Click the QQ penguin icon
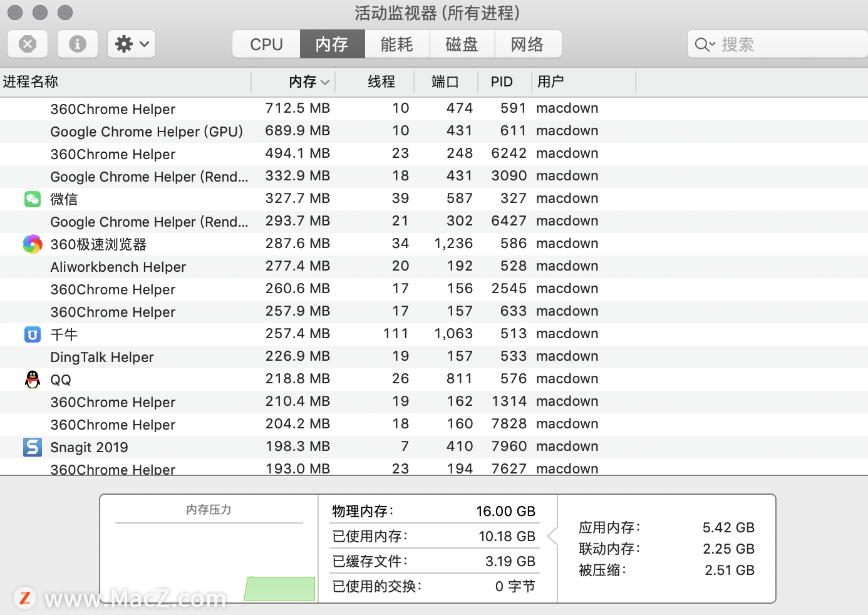868x615 pixels. coord(33,380)
